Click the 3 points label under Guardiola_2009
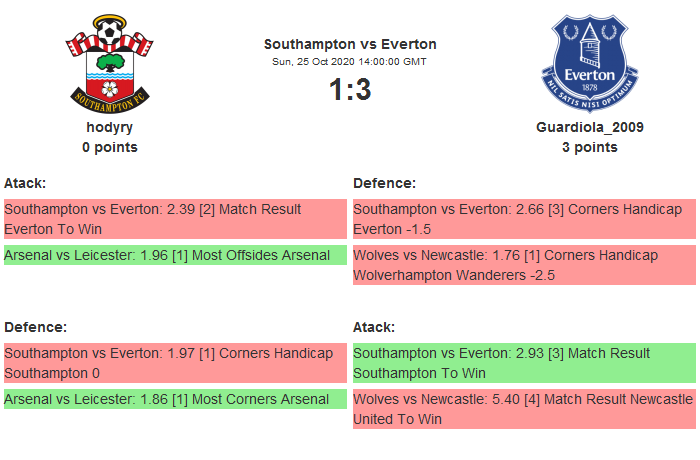 pyautogui.click(x=589, y=147)
